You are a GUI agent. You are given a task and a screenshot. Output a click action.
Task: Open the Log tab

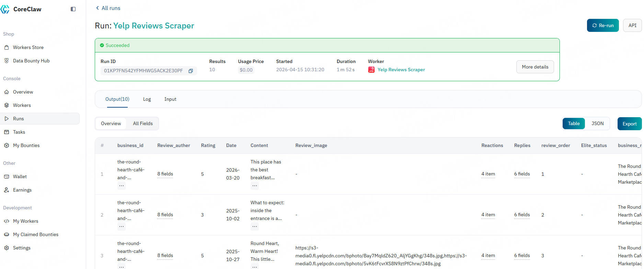(x=147, y=99)
